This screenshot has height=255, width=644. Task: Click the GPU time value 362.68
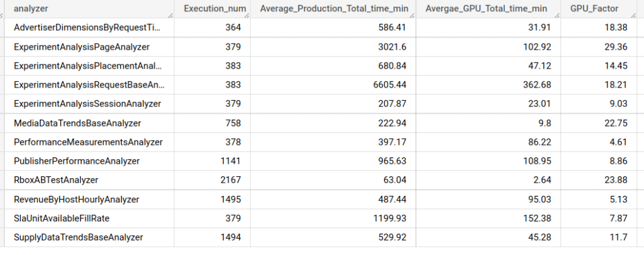pyautogui.click(x=538, y=84)
